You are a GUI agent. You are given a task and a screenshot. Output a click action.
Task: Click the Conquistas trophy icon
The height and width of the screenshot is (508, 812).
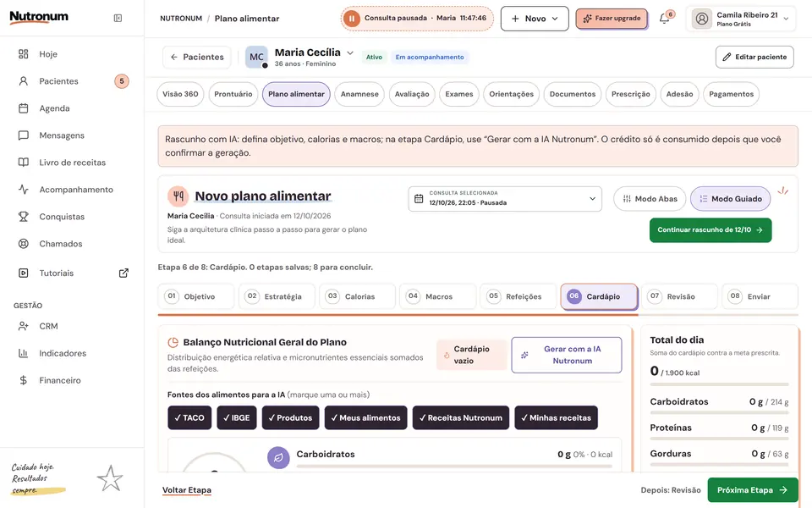coord(24,217)
